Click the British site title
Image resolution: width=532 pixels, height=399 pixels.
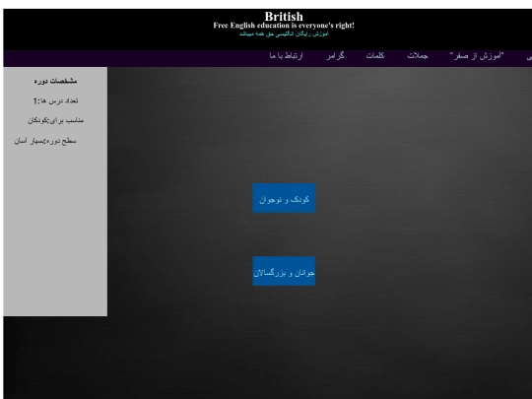tap(284, 17)
